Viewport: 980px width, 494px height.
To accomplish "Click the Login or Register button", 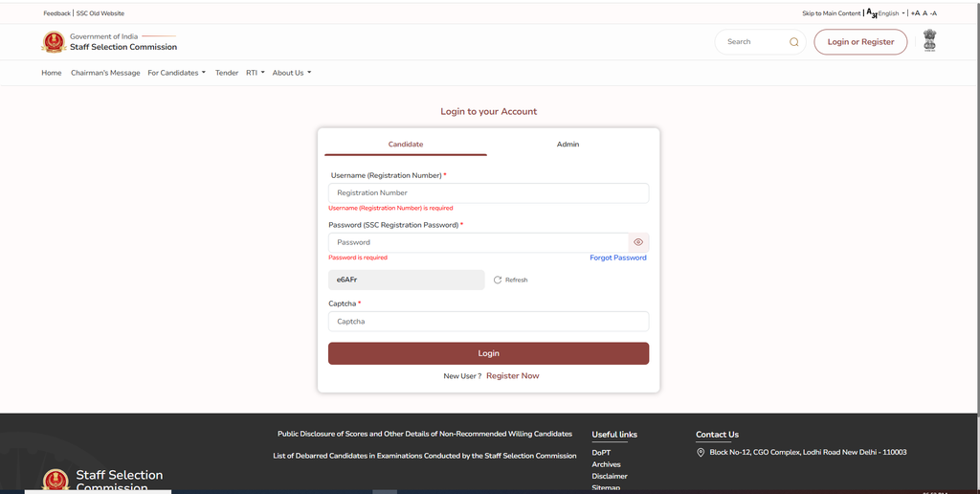I will point(860,42).
